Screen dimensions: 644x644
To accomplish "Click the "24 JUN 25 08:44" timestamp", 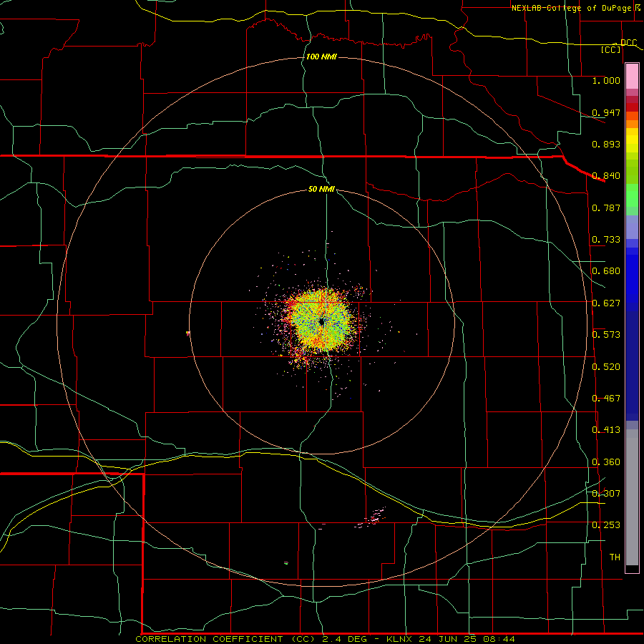I will (467, 639).
